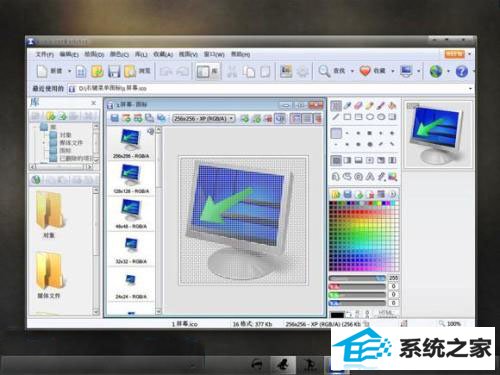Select the text tool with letter A

pos(370,176)
